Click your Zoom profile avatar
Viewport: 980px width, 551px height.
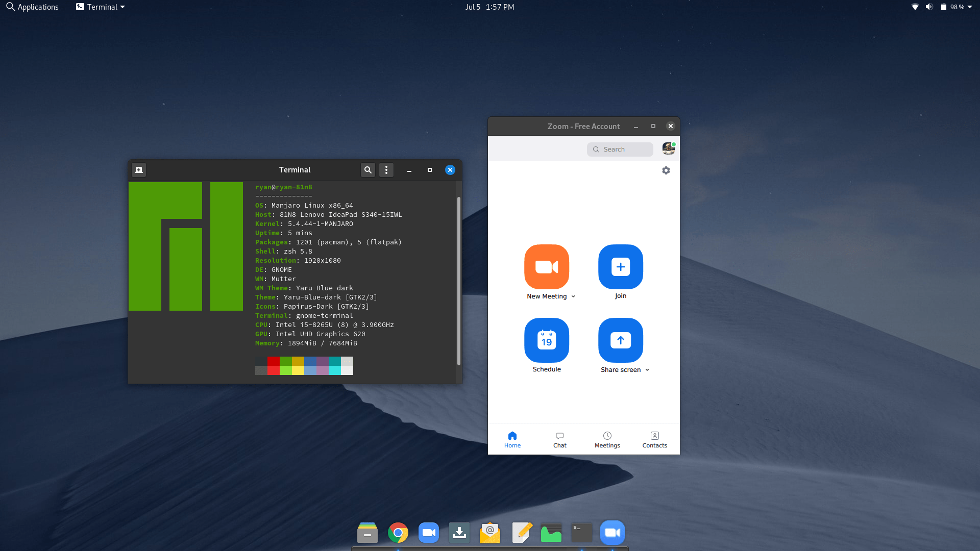pyautogui.click(x=668, y=148)
